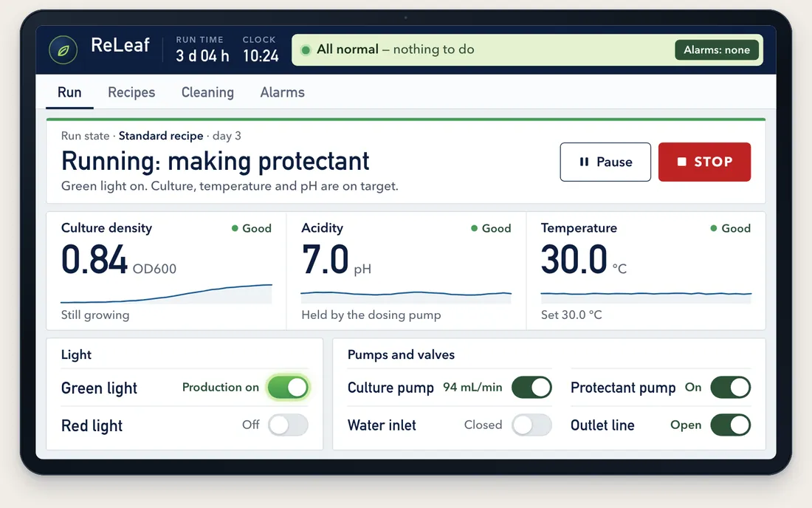Click the 30.0 temperature reading
Viewport: 812px width, 508px height.
pos(574,259)
